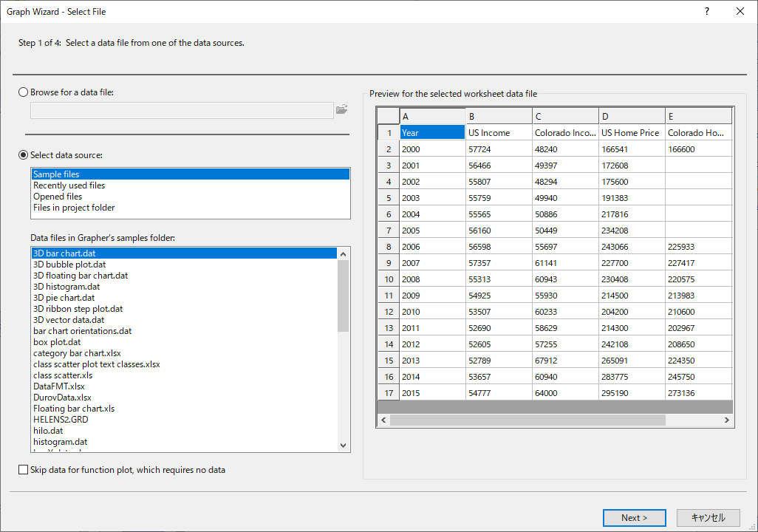The height and width of the screenshot is (532, 758).
Task: Click the browse file path input field
Action: pos(182,110)
